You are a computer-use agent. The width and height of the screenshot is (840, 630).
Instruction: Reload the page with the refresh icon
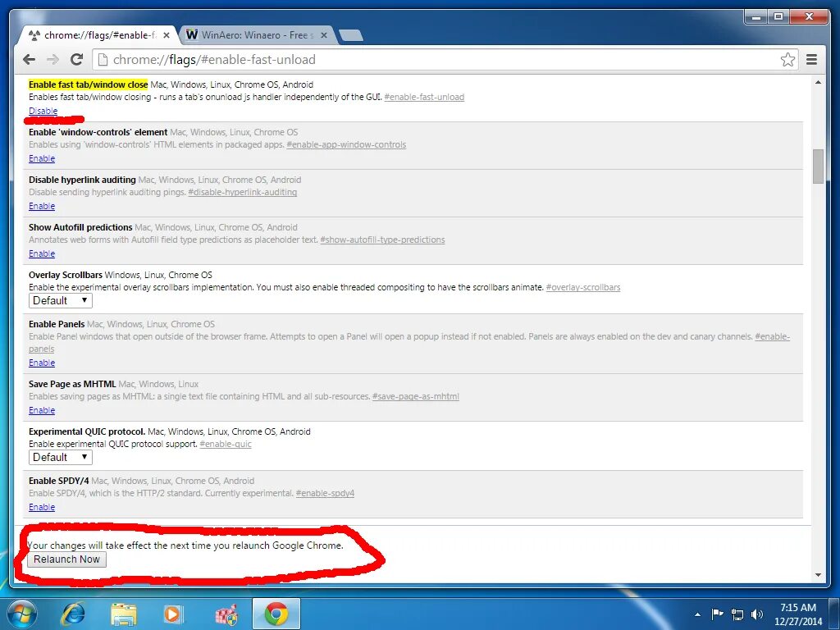click(76, 59)
